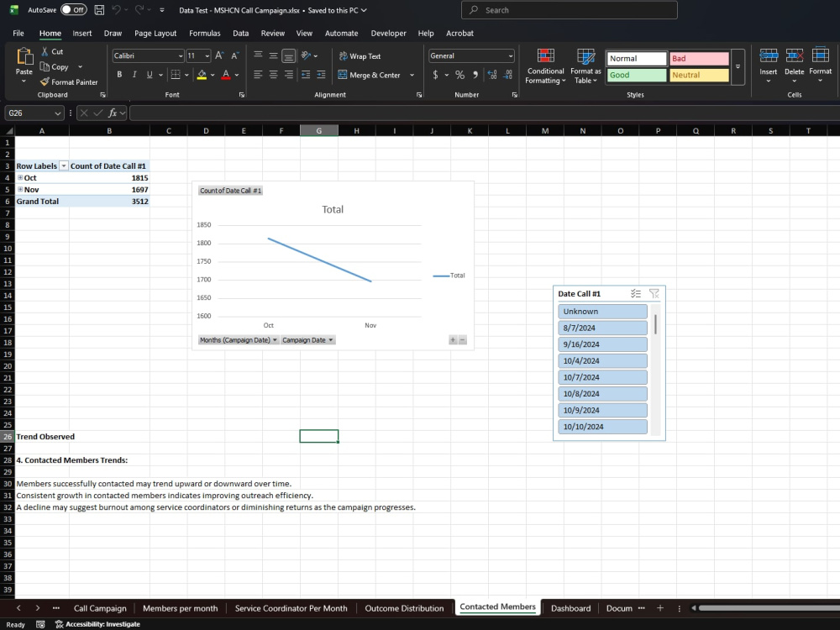Increase font size with larger A icon
Image resolution: width=840 pixels, height=630 pixels.
pyautogui.click(x=219, y=55)
